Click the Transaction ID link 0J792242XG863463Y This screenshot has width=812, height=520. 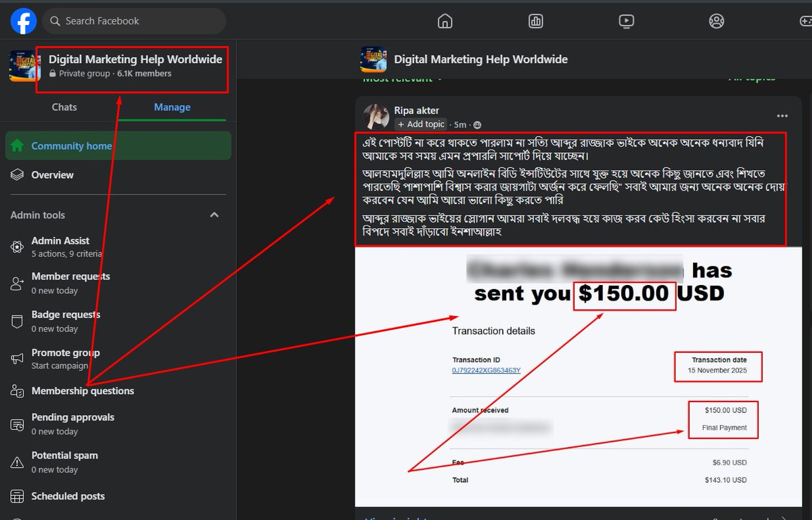pos(486,370)
